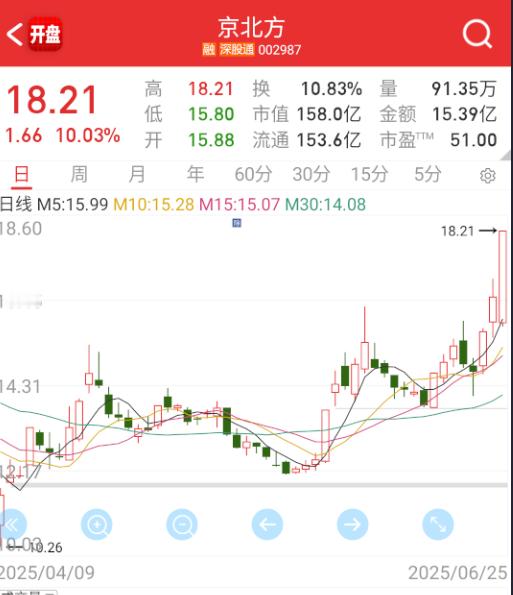Tap the change percent 10.03%
The image size is (513, 595).
[x=88, y=135]
